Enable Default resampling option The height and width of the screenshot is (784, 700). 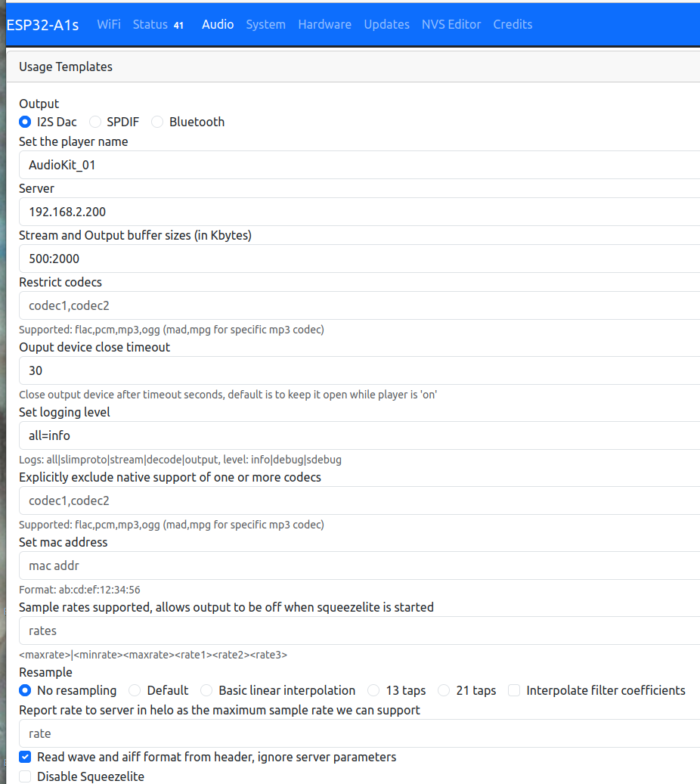click(135, 690)
